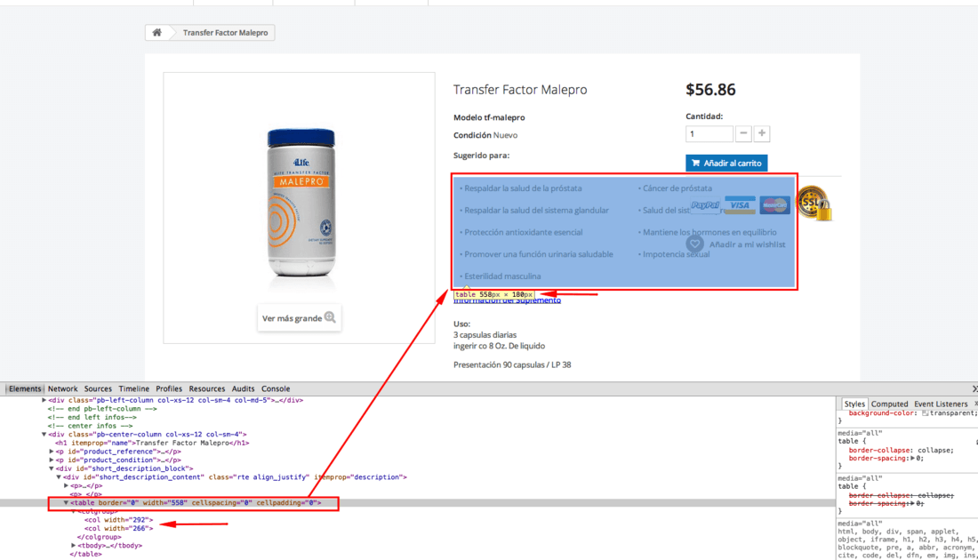Click the Presentación 90 capsulas text

[512, 364]
